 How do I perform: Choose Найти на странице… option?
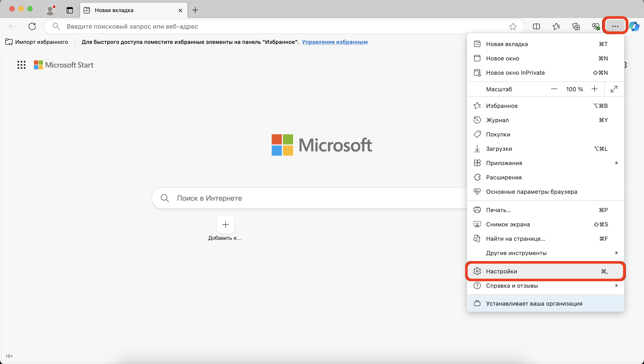point(546,238)
